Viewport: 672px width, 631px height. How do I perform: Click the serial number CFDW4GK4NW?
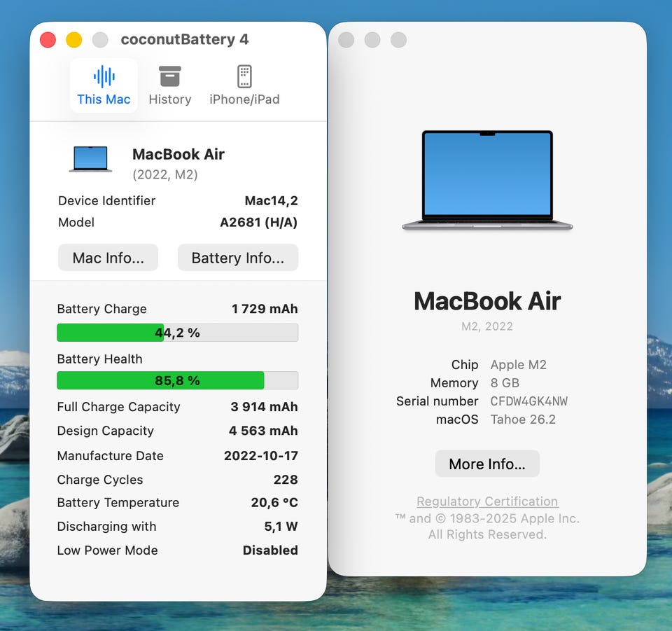coord(529,401)
